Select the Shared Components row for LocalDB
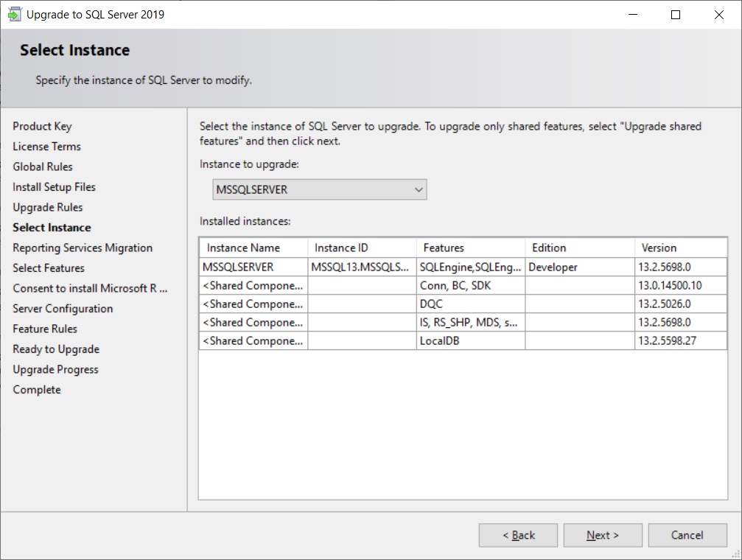 click(463, 341)
